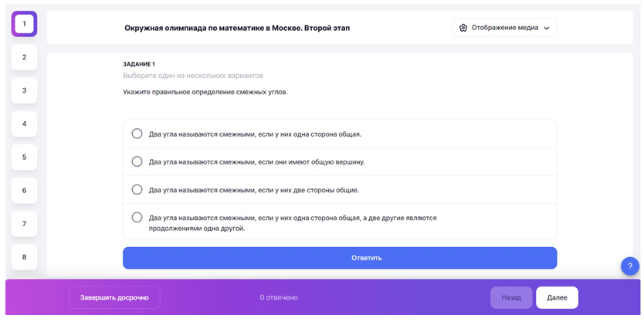This screenshot has width=644, height=322.
Task: Click the media display icon in header
Action: [463, 28]
